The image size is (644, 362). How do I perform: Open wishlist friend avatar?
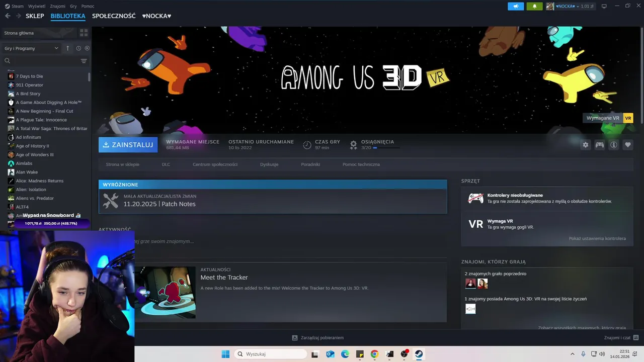470,309
